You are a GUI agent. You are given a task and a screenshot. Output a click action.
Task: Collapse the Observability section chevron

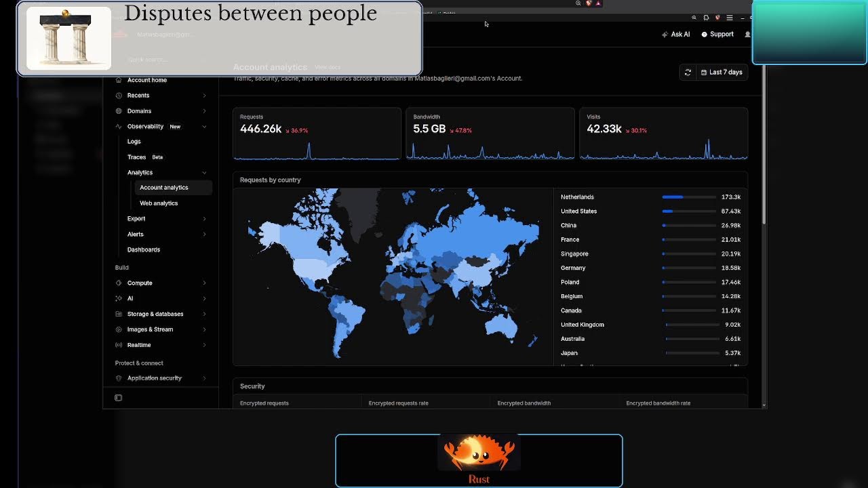(204, 127)
